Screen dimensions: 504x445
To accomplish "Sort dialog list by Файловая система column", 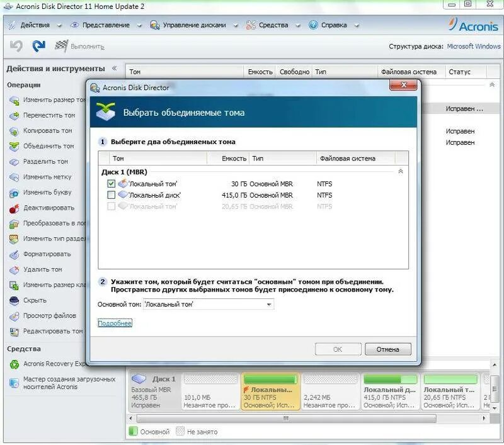I will [x=355, y=158].
